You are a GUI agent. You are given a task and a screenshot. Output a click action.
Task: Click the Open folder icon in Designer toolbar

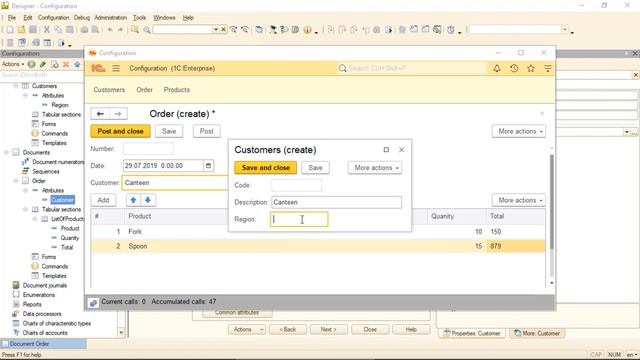(x=21, y=29)
